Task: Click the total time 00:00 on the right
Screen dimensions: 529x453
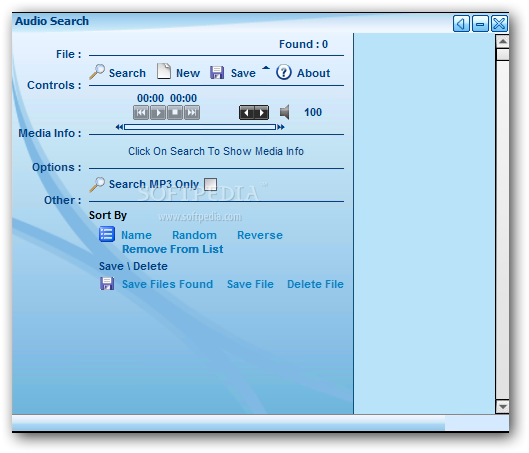Action: 183,98
